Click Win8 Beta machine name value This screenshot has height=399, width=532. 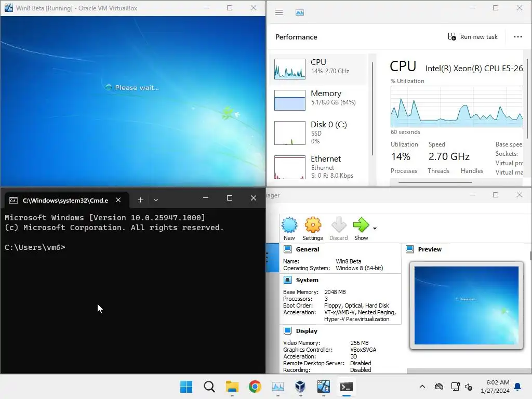349,261
